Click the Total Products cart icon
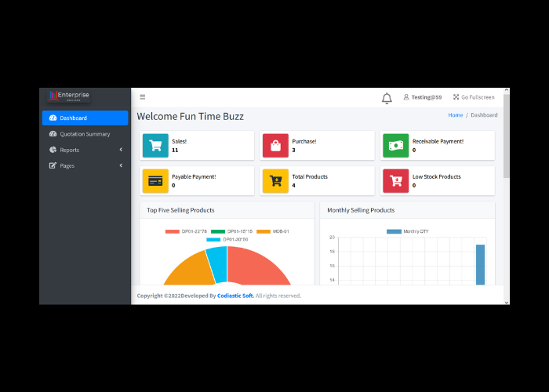This screenshot has width=549, height=392. [275, 181]
